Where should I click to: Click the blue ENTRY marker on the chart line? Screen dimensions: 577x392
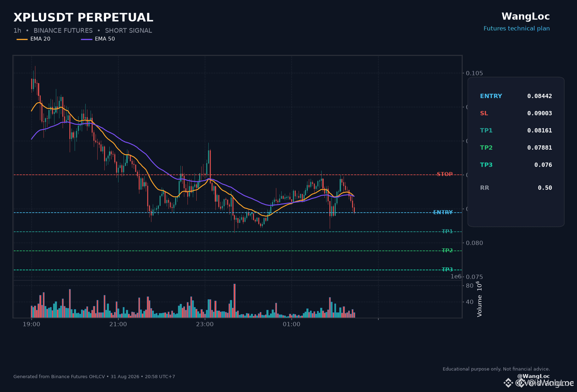coord(443,213)
